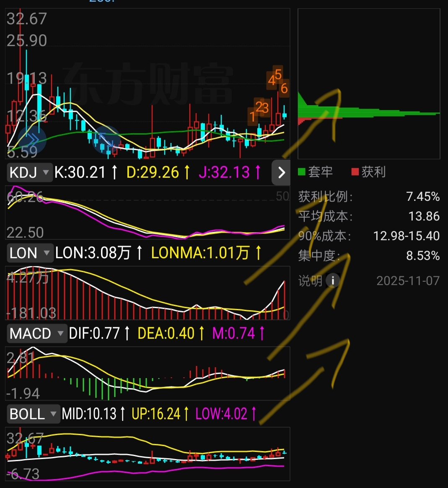Click the 集中度 value 8.53%
Viewport: 448px width, 488px height.
point(423,256)
